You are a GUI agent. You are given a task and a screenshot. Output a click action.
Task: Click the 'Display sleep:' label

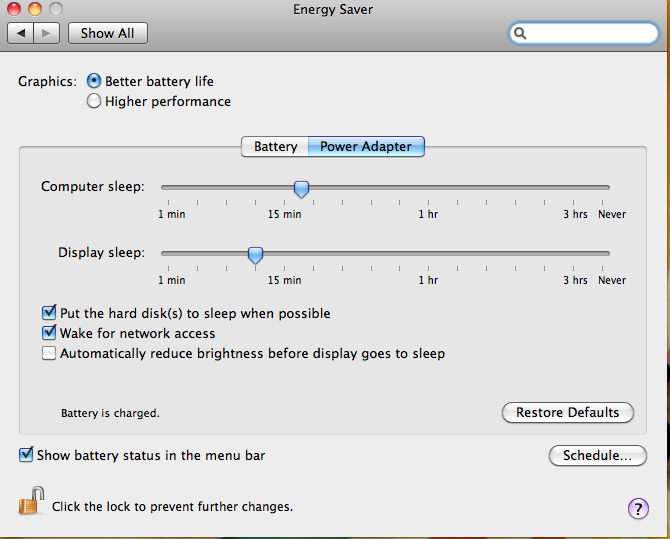click(x=101, y=253)
